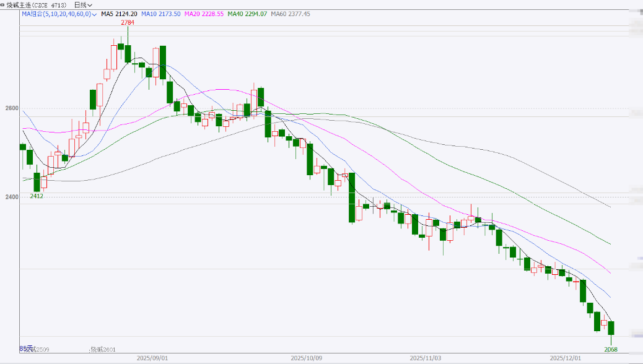The width and height of the screenshot is (643, 364).
Task: Click the 2600 price level label
Action: 10,108
